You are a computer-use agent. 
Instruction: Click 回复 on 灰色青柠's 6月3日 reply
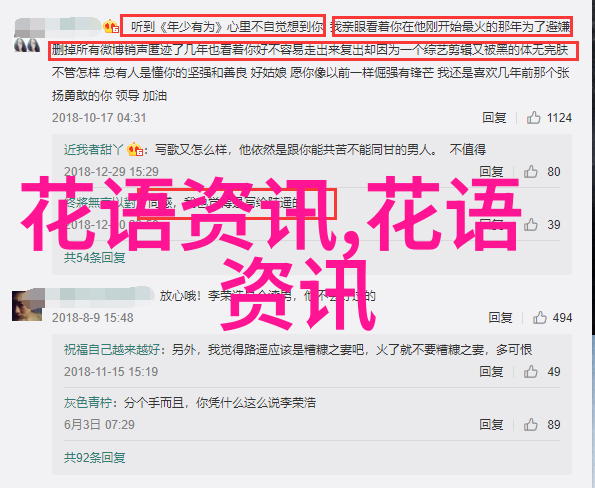(x=491, y=425)
